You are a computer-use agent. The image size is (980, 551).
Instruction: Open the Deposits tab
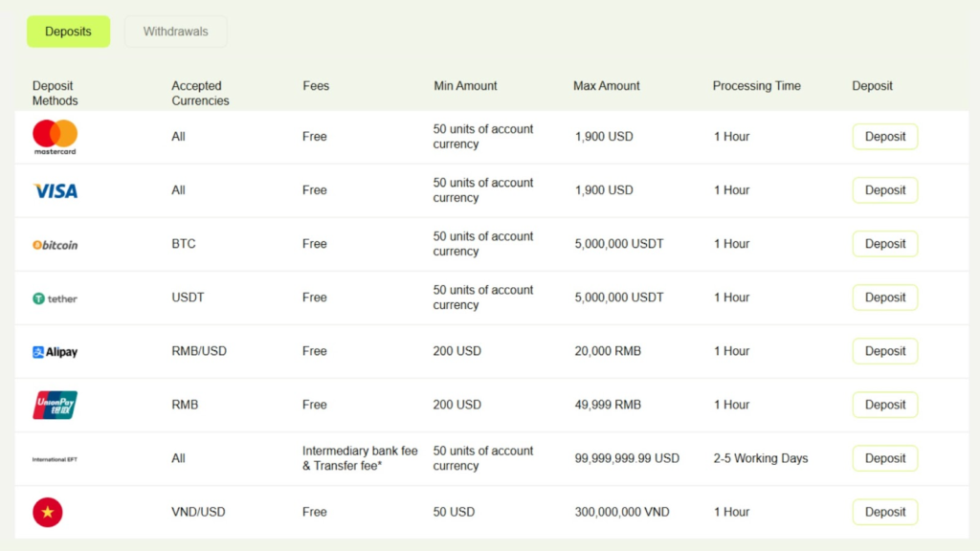tap(68, 32)
